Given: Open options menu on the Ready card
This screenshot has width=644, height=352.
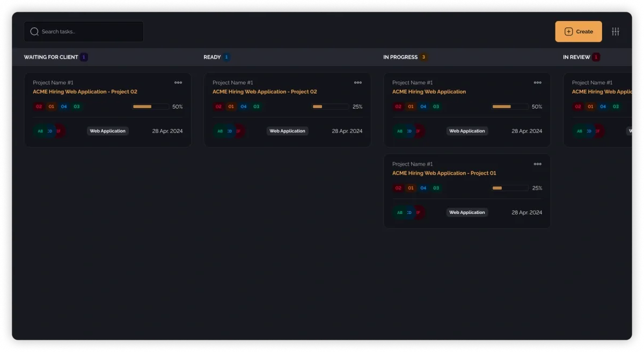Looking at the screenshot, I should (x=358, y=82).
